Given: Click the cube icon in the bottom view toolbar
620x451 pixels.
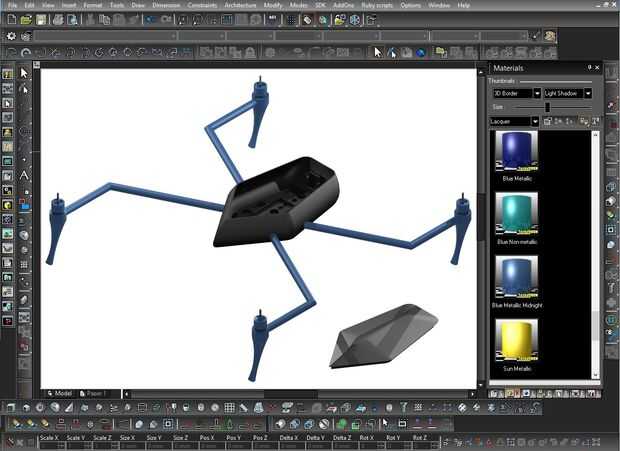Looking at the screenshot, I should 26,408.
